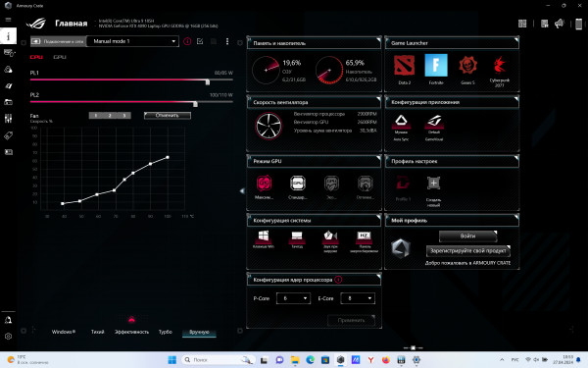Open the layout view icon in the top-right header
Viewport: 588px width, 368px height.
(522, 24)
